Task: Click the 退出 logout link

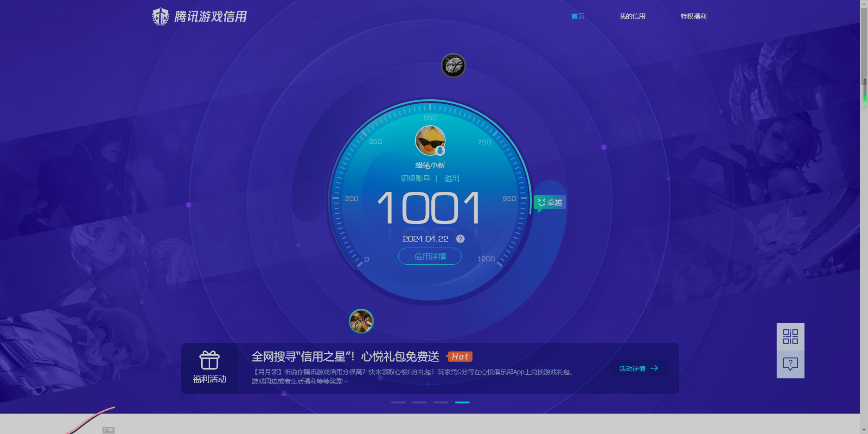Action: pos(452,179)
